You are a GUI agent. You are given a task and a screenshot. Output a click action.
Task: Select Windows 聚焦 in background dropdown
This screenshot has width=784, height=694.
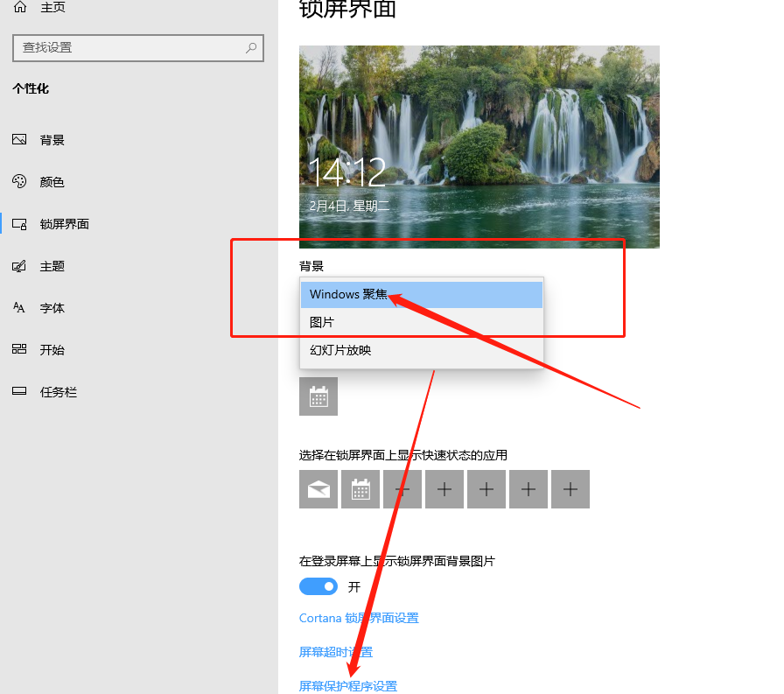tap(422, 295)
